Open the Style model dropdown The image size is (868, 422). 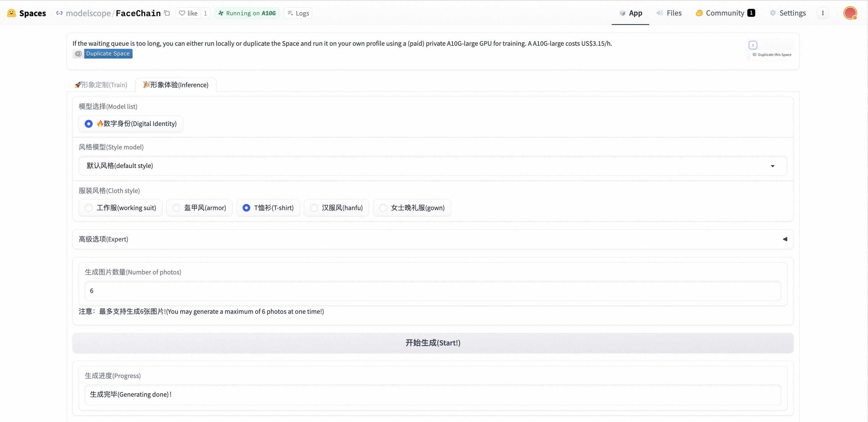(x=433, y=166)
